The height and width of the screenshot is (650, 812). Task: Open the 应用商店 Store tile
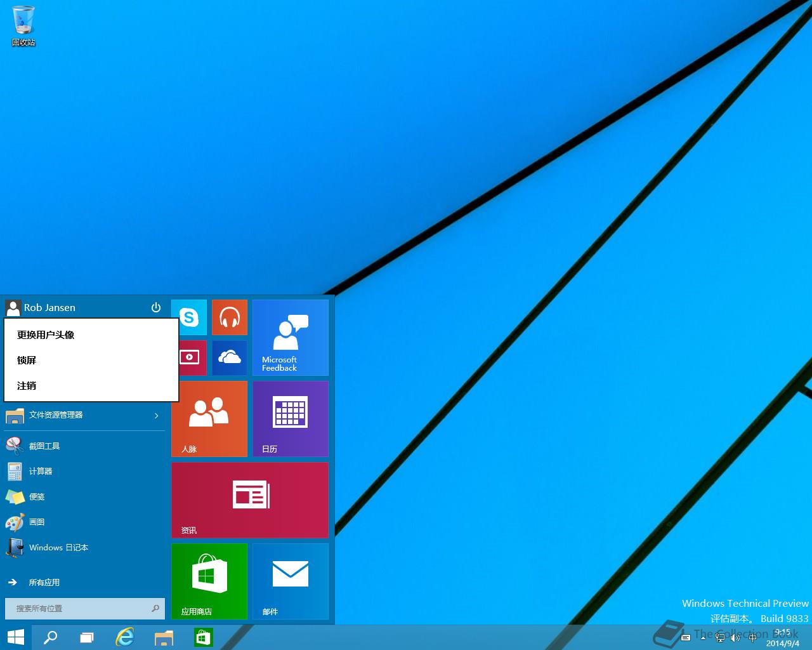[x=209, y=581]
